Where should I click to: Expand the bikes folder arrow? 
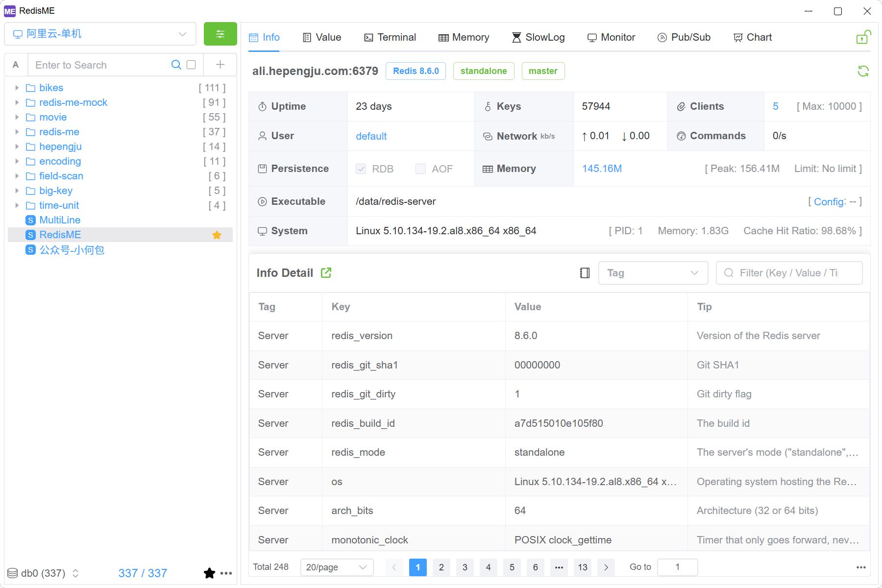click(x=17, y=88)
